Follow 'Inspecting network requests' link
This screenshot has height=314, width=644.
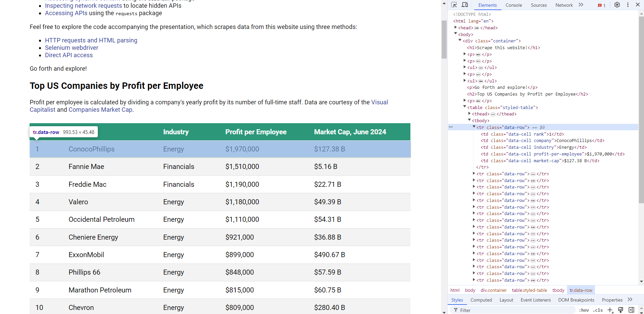click(83, 6)
